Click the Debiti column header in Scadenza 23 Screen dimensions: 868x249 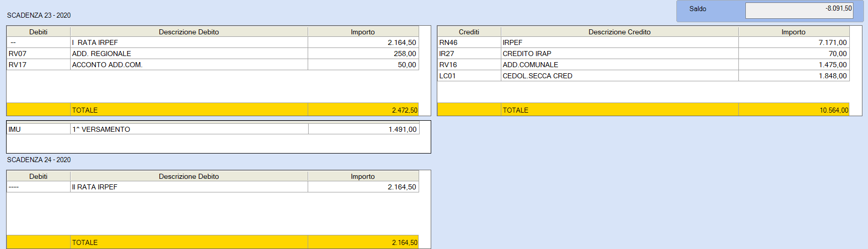coord(38,32)
